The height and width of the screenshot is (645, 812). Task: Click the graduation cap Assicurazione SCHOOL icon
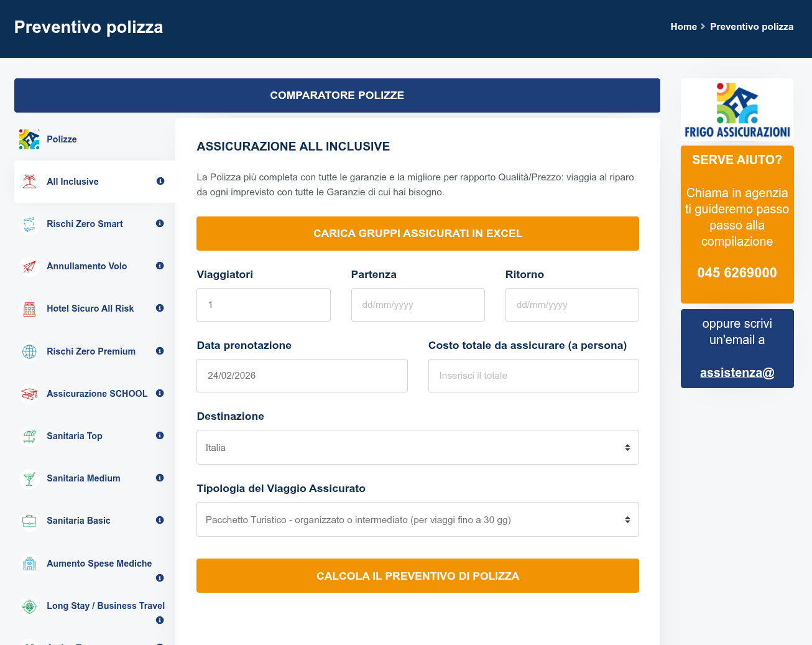[x=29, y=394]
